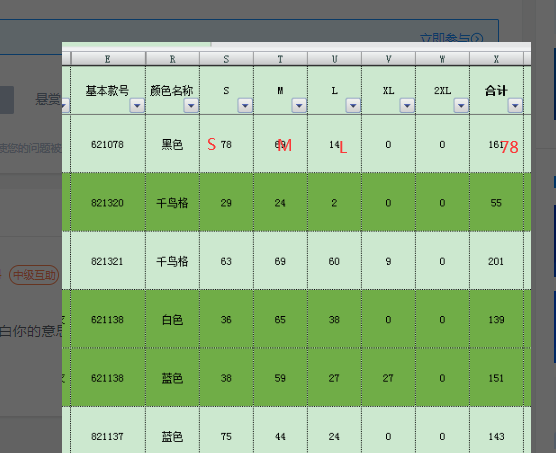
Task: Select M quantity cell showing 65
Action: (280, 319)
